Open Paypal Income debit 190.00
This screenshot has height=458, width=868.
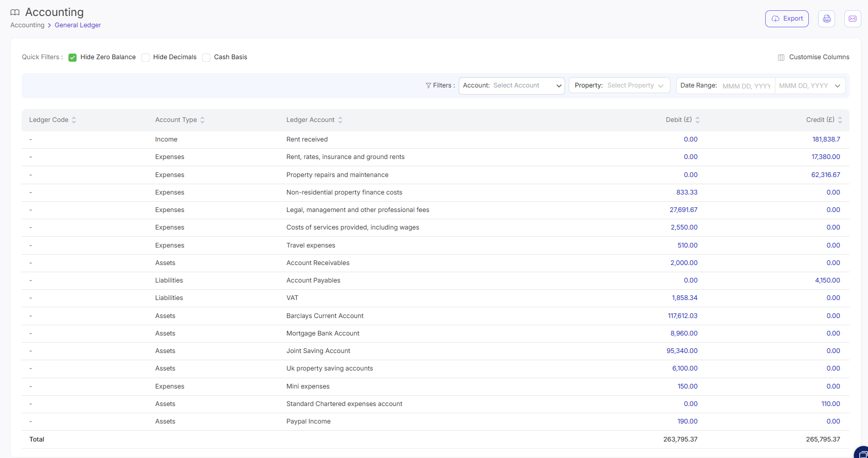point(688,421)
